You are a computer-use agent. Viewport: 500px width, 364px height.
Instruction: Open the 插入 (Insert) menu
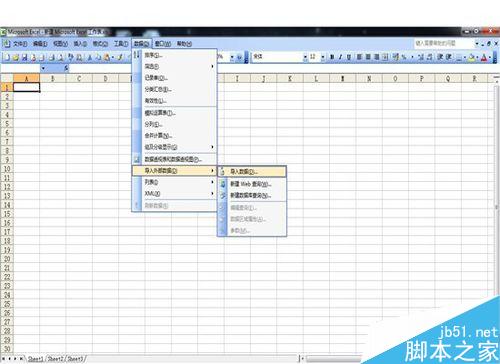80,44
